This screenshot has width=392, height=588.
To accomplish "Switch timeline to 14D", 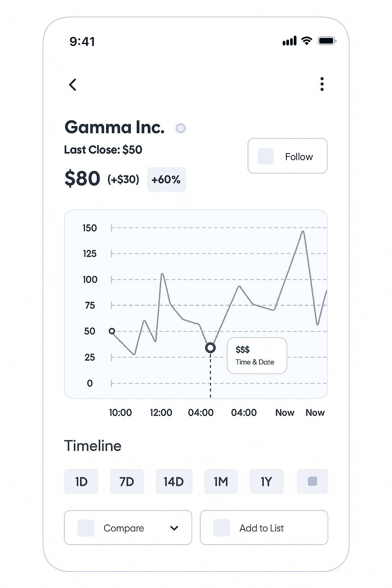I will 174,481.
